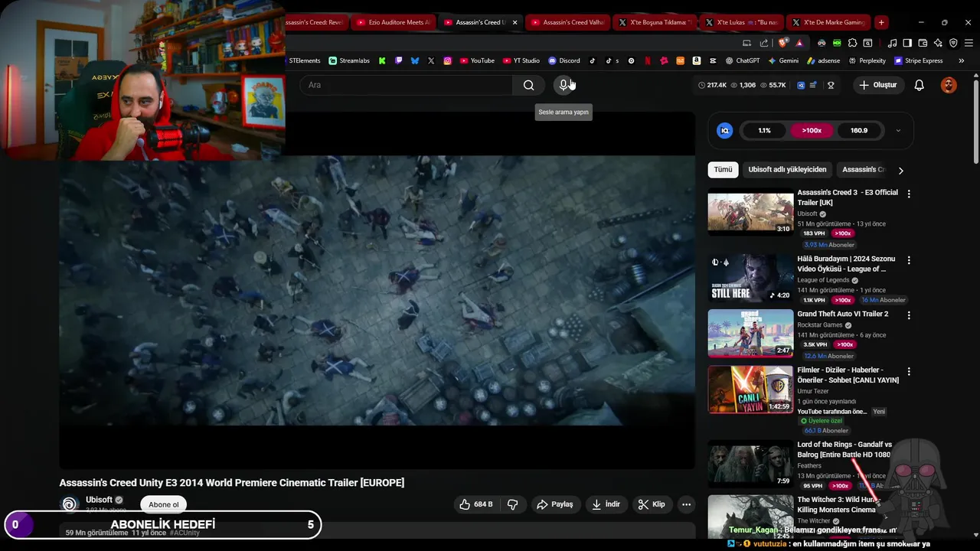Switch to the Assassin's Creed Valhalla tab
980x551 pixels.
pos(567,22)
